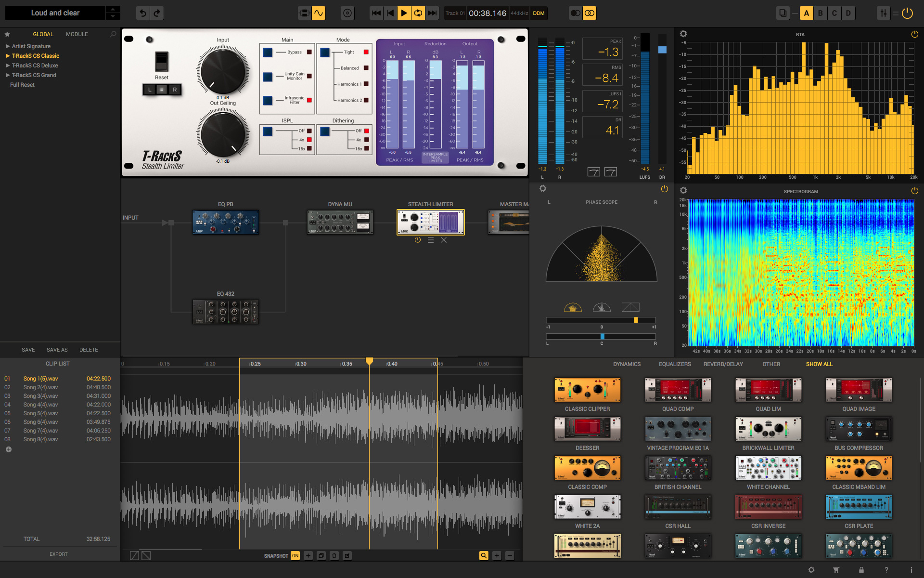Open the Classic Clipper module
Screen dimensions: 924x578
tap(587, 390)
